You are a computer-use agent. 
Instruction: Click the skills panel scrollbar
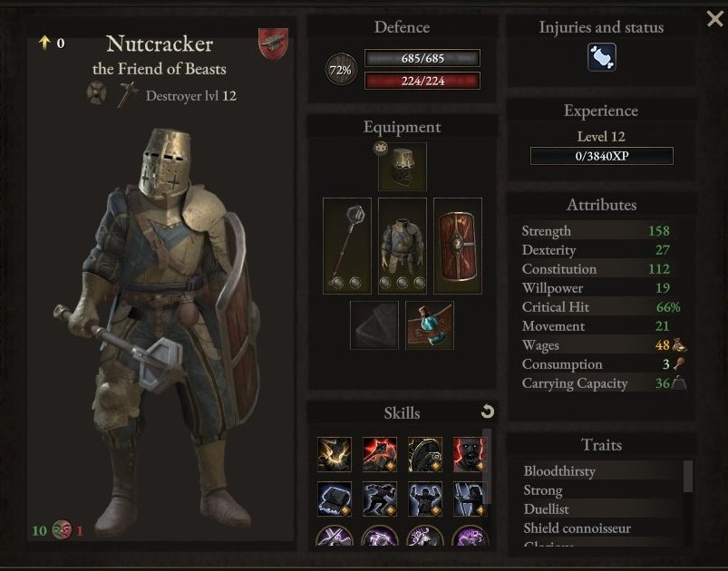pyautogui.click(x=487, y=466)
